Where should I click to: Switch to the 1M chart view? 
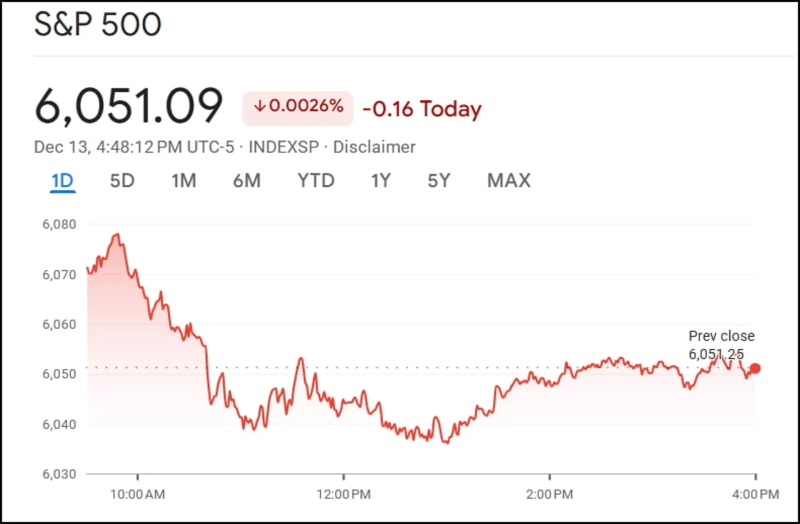tap(183, 181)
